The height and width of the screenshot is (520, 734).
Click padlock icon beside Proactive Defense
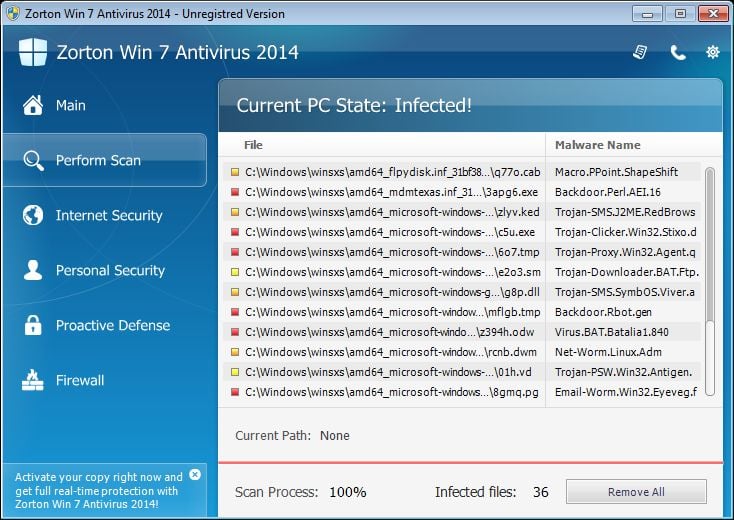coord(33,325)
